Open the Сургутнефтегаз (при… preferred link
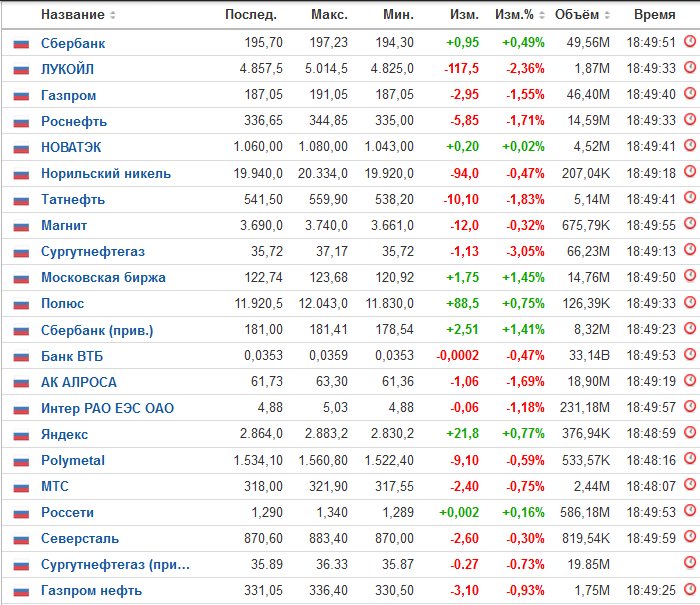The width and height of the screenshot is (700, 605). click(115, 565)
